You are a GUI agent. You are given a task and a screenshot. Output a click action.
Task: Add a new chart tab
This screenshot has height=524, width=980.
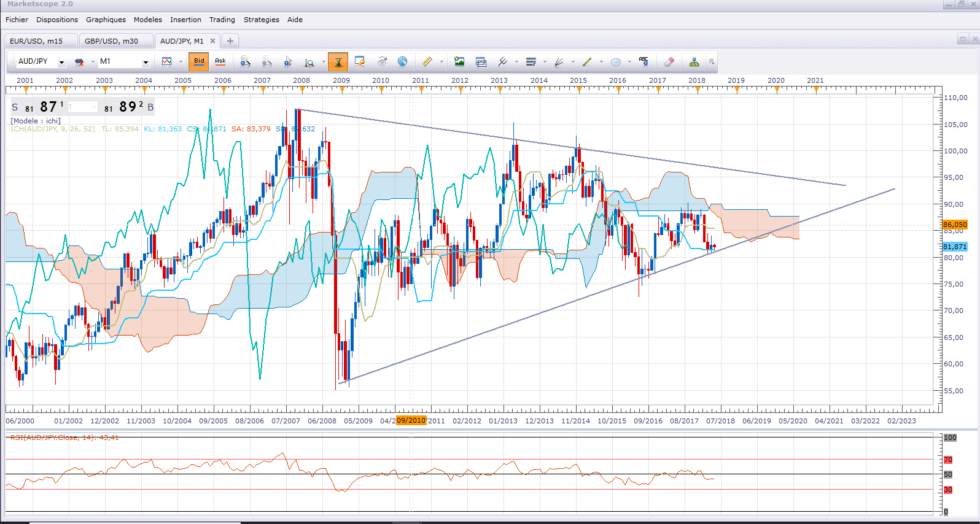230,41
